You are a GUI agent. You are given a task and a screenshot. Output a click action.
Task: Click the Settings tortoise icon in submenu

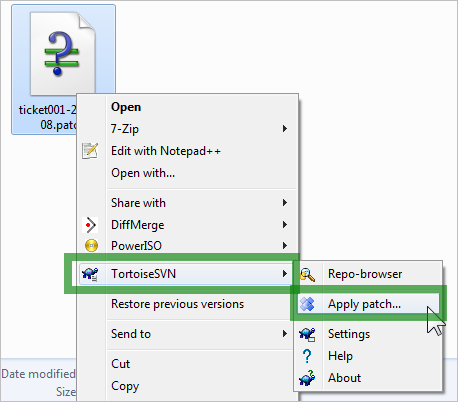[x=307, y=334]
